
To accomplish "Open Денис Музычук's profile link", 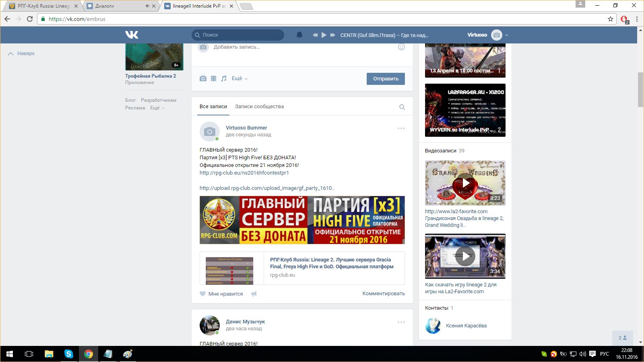I will tap(245, 322).
